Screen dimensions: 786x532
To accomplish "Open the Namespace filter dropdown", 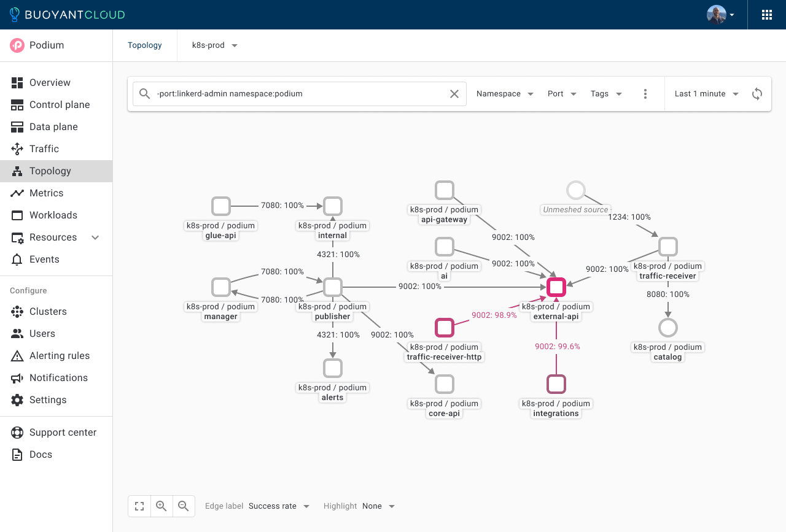I will click(x=505, y=94).
